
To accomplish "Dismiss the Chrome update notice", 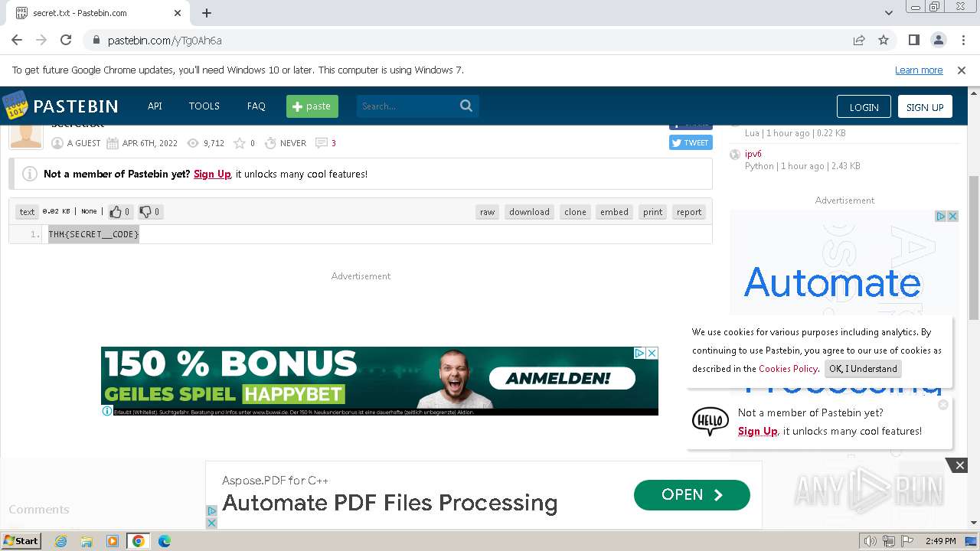I will tap(962, 70).
